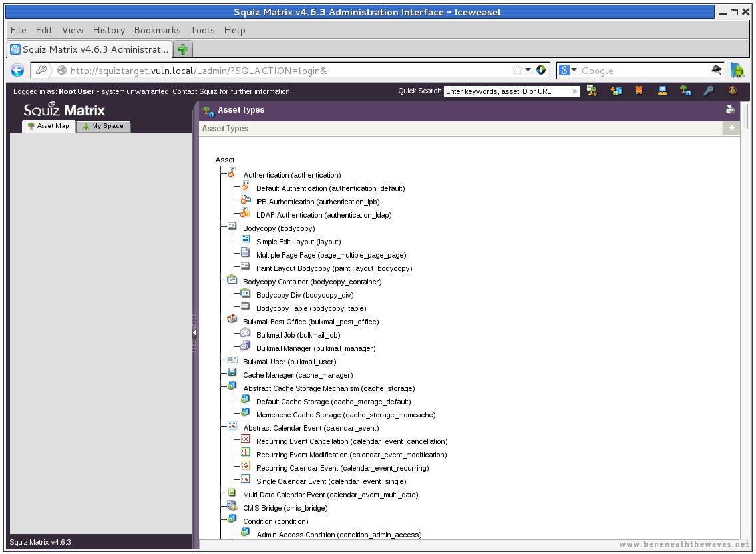Click the asterisk button in Asset Types bar
This screenshot has height=554, width=756.
731,129
